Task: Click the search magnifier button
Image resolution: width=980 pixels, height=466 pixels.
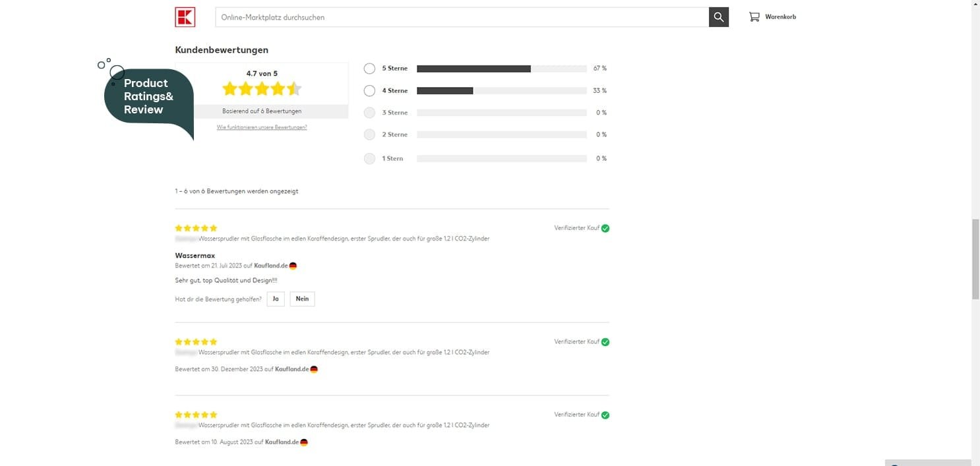Action: click(719, 17)
